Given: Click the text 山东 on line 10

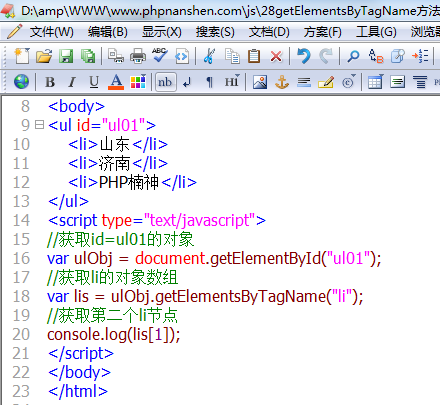Looking at the screenshot, I should click(114, 144).
